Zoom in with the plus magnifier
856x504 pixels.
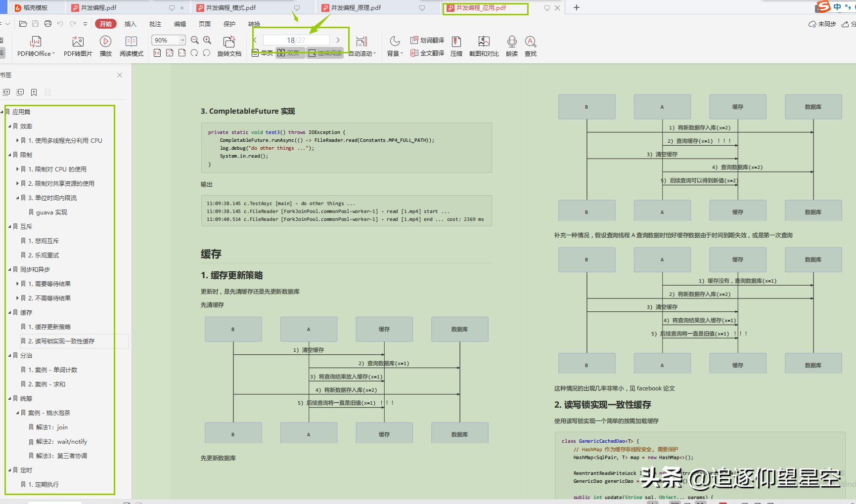coord(207,40)
